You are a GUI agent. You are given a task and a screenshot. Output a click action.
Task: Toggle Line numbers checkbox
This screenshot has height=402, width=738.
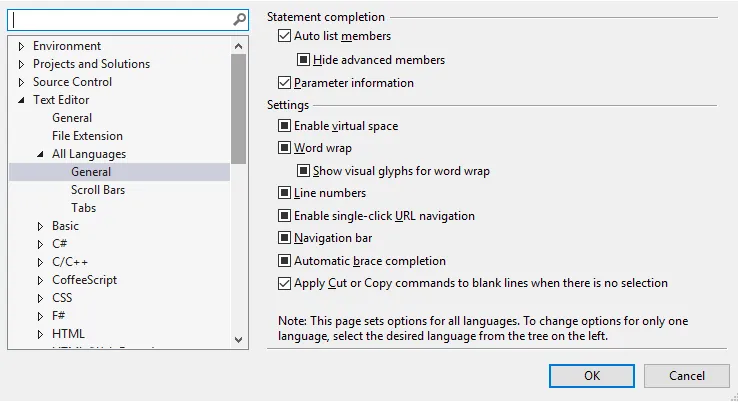pos(285,193)
